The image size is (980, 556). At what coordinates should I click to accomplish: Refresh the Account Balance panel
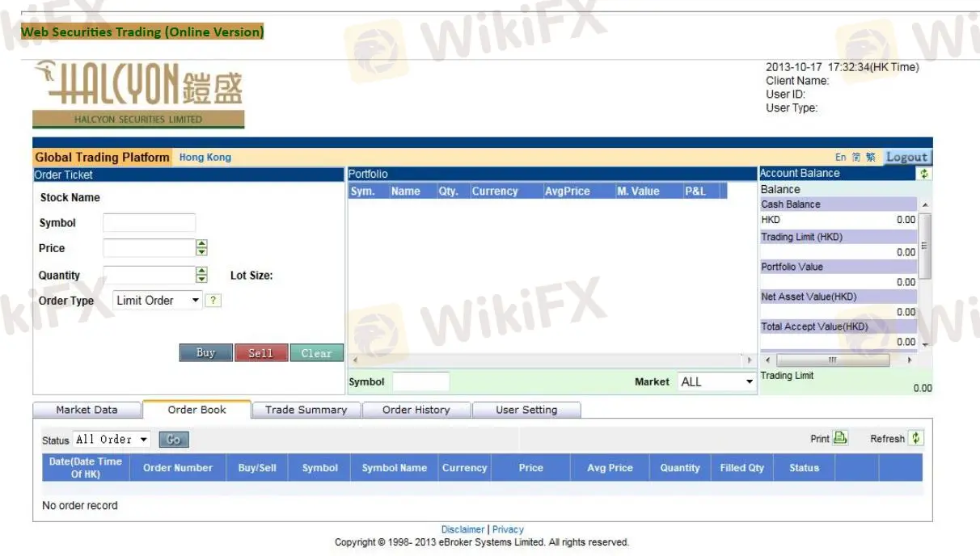924,173
